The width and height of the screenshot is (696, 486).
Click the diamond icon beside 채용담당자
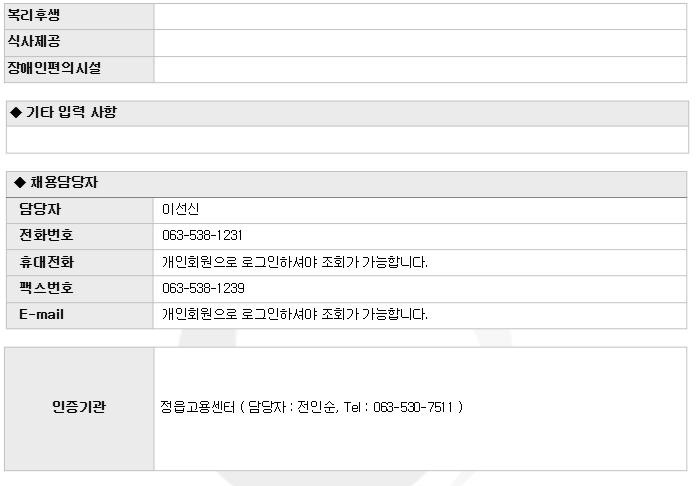15,184
